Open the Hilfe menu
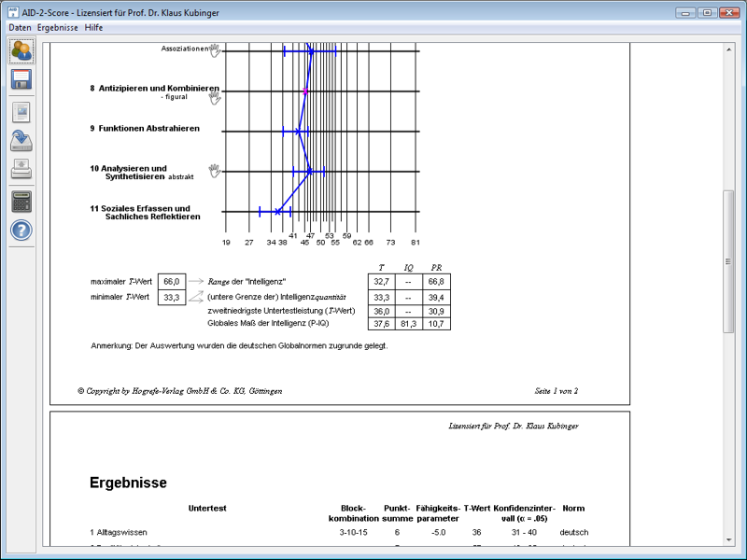This screenshot has width=747, height=560. click(x=93, y=28)
